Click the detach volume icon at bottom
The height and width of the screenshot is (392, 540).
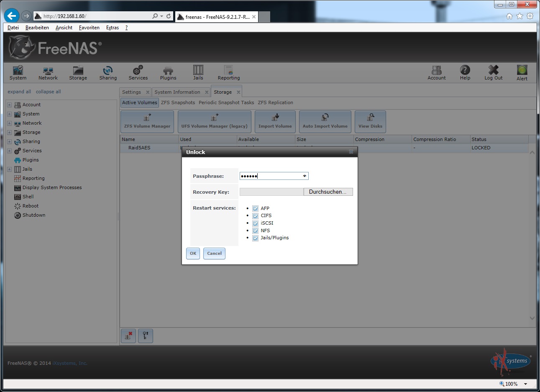128,336
